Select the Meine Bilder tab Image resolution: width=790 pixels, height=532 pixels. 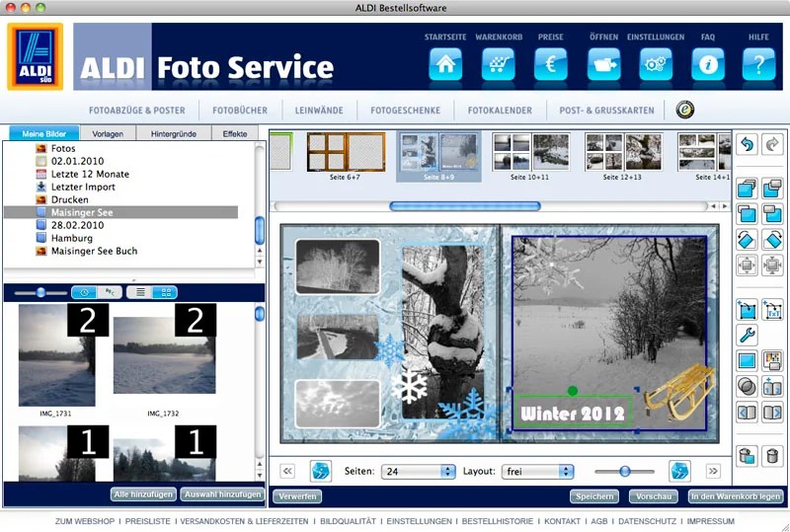point(44,134)
